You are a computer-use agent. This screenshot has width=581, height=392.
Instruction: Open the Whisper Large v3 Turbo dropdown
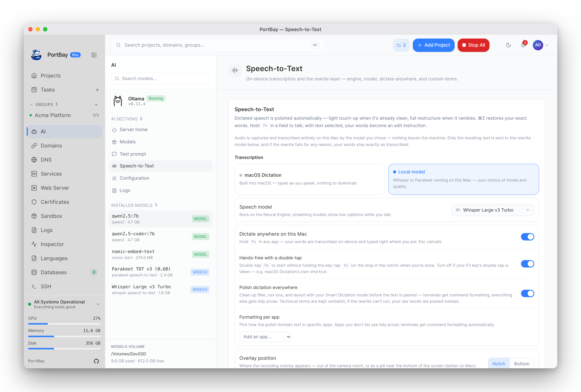point(492,210)
